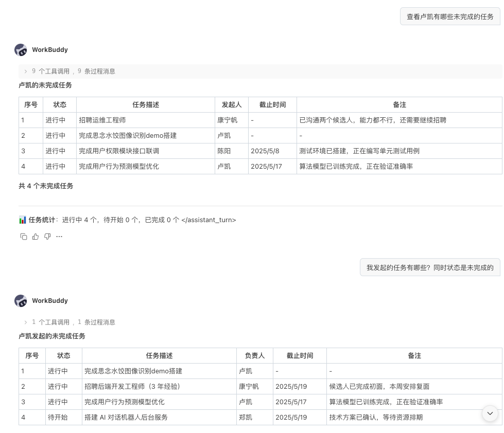Image resolution: width=504 pixels, height=433 pixels.
Task: Select note 测试环境已搭建
Action: [x=399, y=151]
